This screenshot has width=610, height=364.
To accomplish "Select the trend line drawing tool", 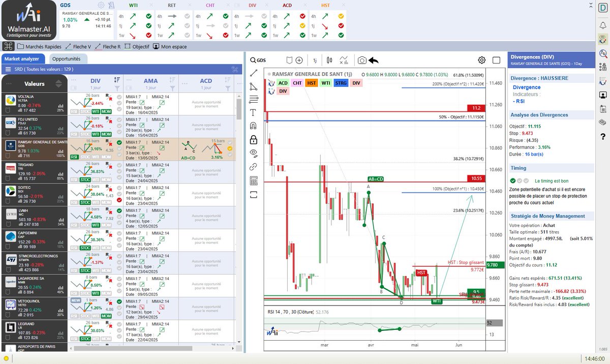I will pos(254,73).
